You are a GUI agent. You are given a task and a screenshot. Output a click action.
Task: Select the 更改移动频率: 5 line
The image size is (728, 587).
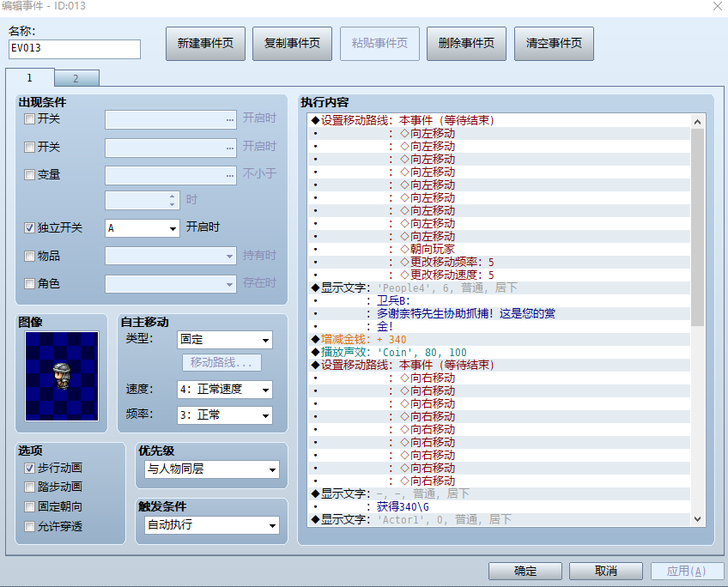pos(499,263)
